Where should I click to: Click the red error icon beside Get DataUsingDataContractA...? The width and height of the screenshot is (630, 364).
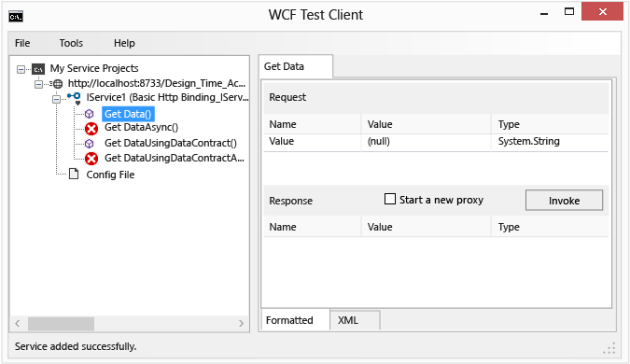click(x=91, y=159)
